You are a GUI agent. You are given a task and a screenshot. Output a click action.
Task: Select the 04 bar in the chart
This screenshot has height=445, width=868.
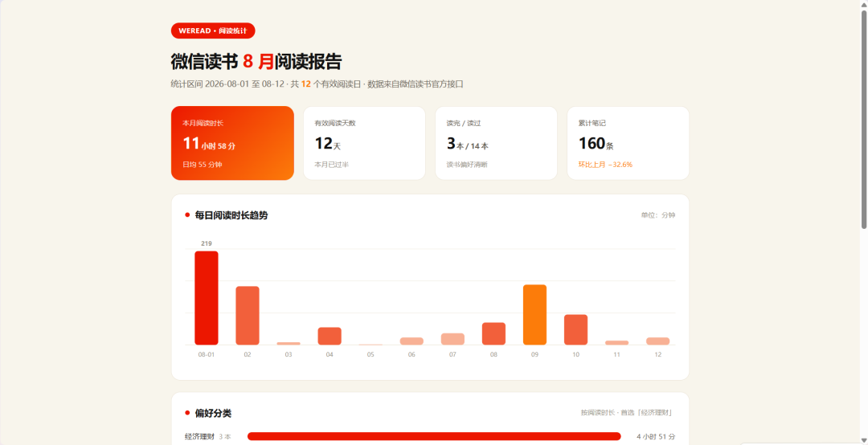coord(330,336)
